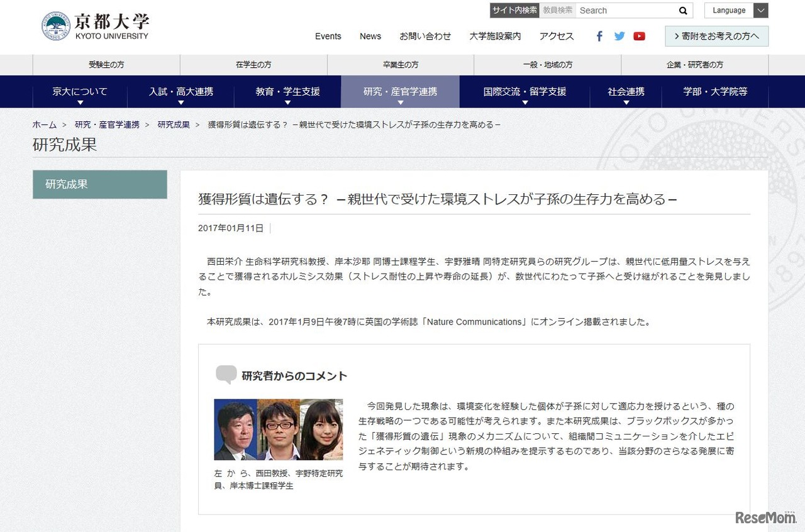Screen dimensions: 805x532
Task: Expand the 社会連携 navigation menu
Action: 625,91
